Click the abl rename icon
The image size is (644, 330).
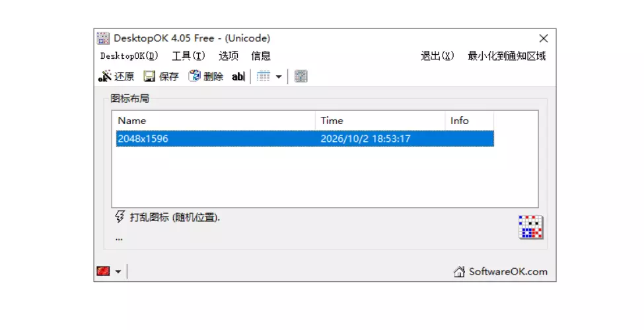(238, 77)
